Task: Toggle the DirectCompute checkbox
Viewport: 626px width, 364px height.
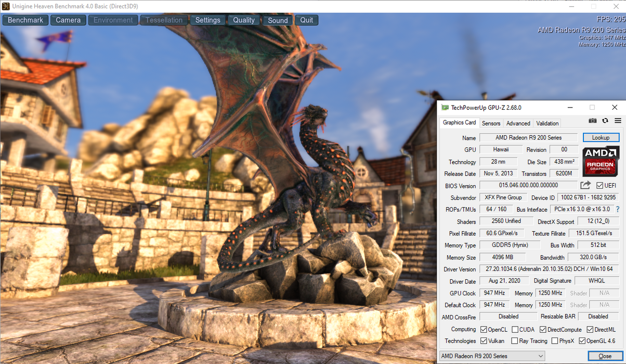Action: (x=543, y=330)
